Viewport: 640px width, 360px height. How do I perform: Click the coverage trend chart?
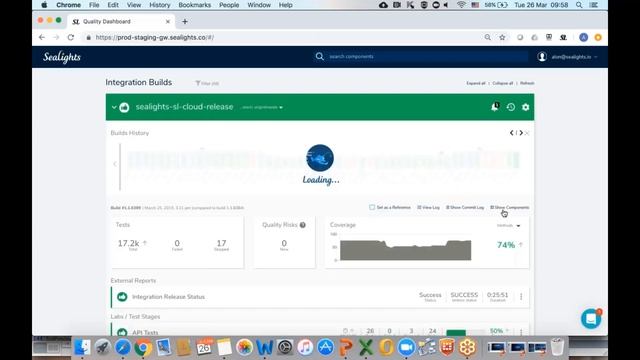[x=405, y=250]
